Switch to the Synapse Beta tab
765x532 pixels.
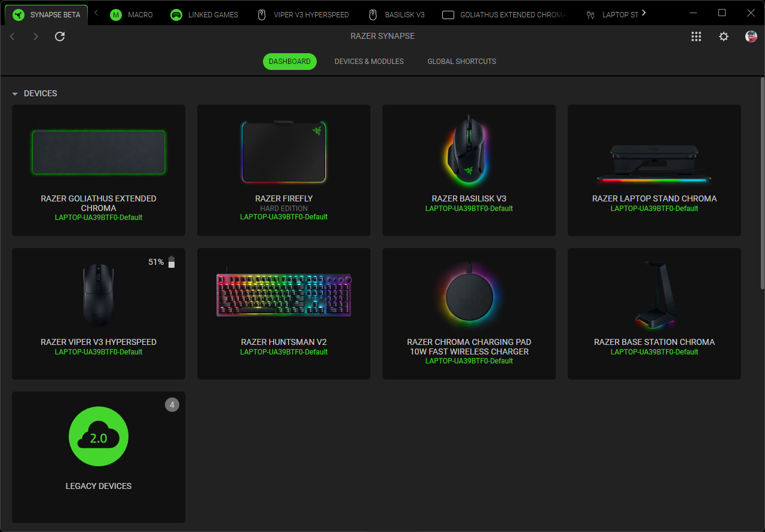(46, 15)
